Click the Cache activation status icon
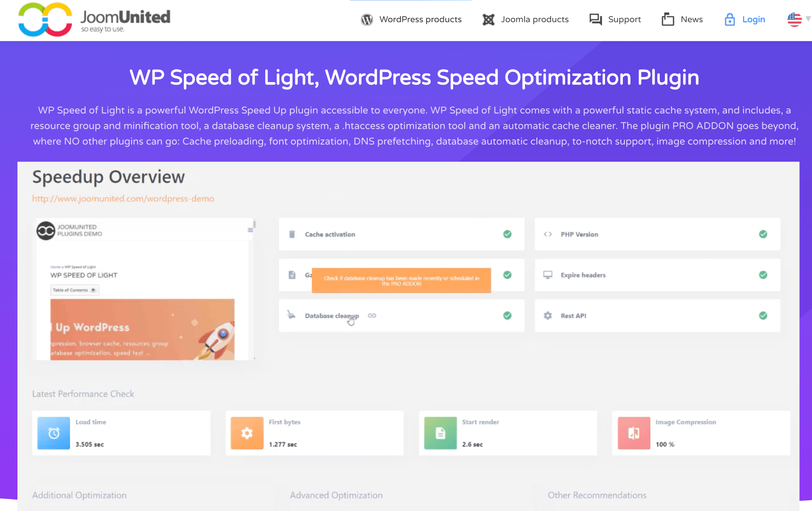This screenshot has height=511, width=812. (507, 234)
